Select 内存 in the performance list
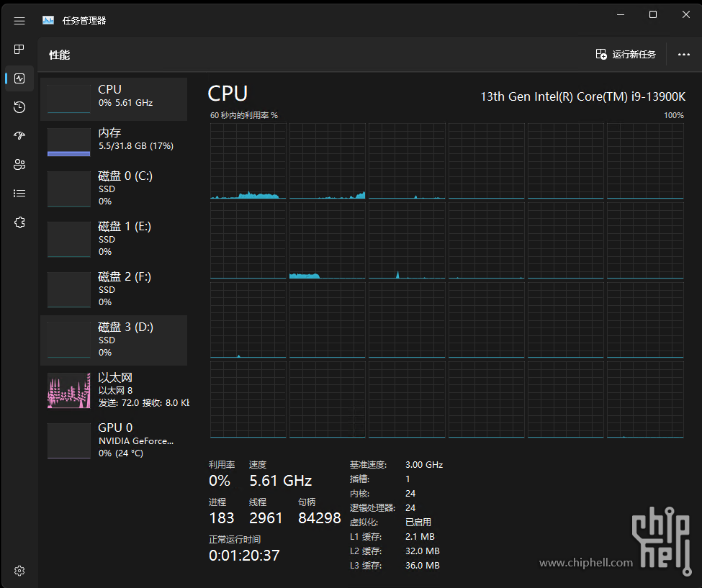This screenshot has height=588, width=702. tap(114, 143)
